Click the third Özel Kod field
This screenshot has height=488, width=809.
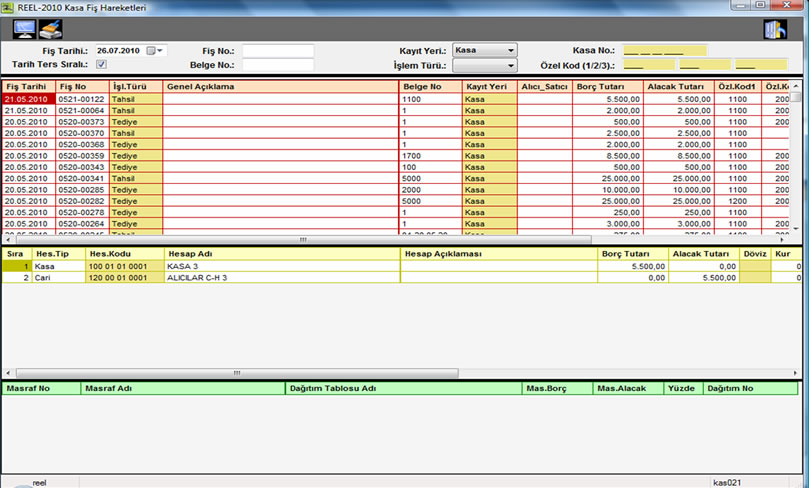click(x=761, y=65)
